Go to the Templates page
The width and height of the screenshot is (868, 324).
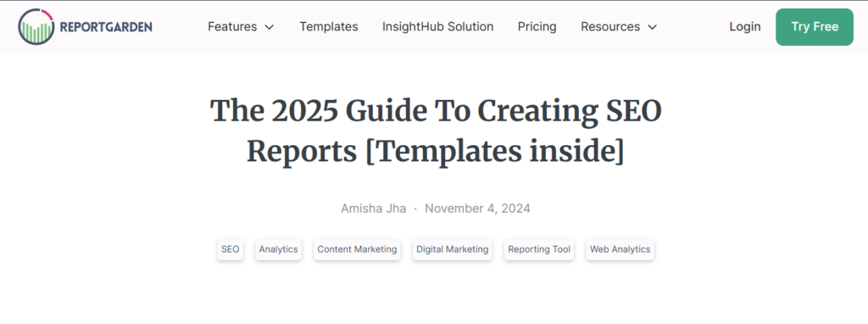329,26
